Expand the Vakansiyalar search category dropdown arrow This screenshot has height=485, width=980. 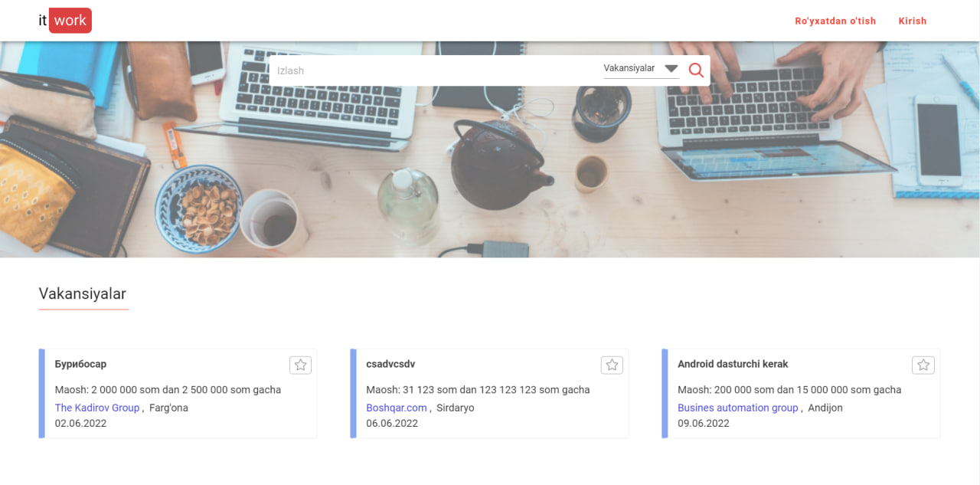coord(671,69)
